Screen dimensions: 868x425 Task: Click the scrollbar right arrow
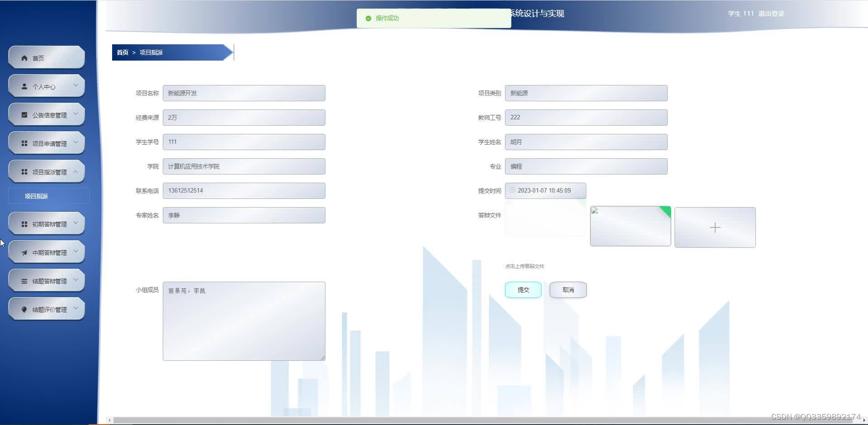[864, 420]
